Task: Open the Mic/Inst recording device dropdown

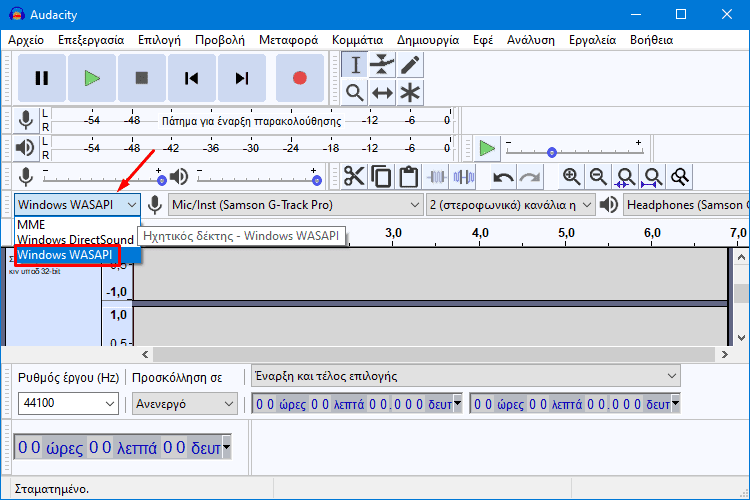Action: click(296, 205)
